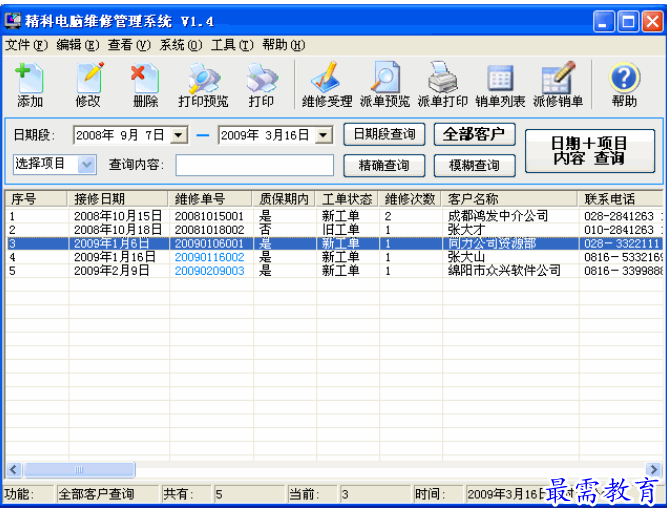Open the 选择项目 combo box
Screen dimensions: 667x522
pyautogui.click(x=55, y=164)
